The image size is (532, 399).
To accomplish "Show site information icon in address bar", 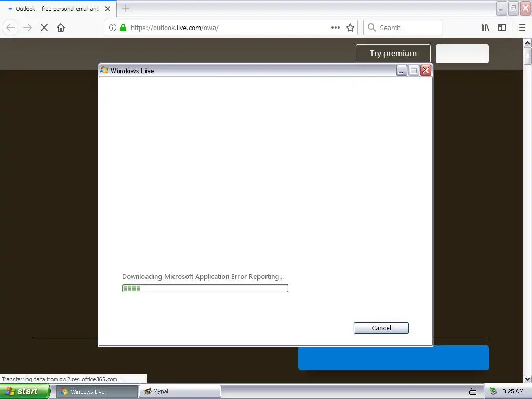I will pos(113,28).
